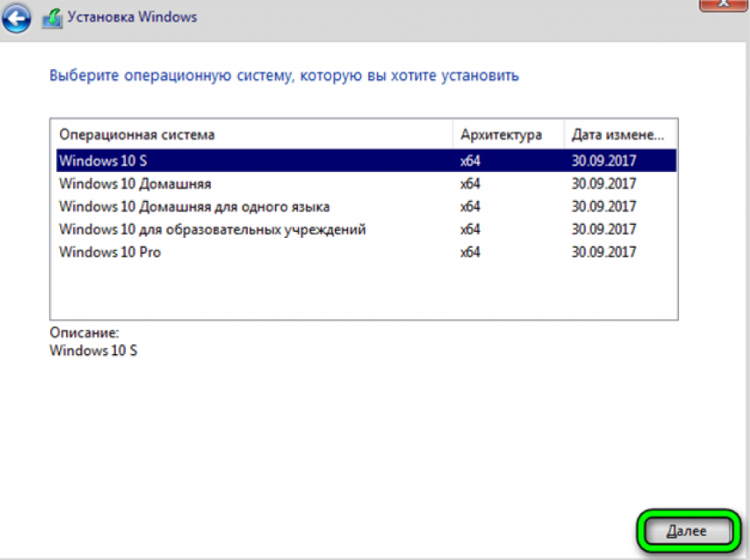Select Windows 10 Домашняя edition
Image resolution: width=750 pixels, height=560 pixels.
tap(366, 184)
